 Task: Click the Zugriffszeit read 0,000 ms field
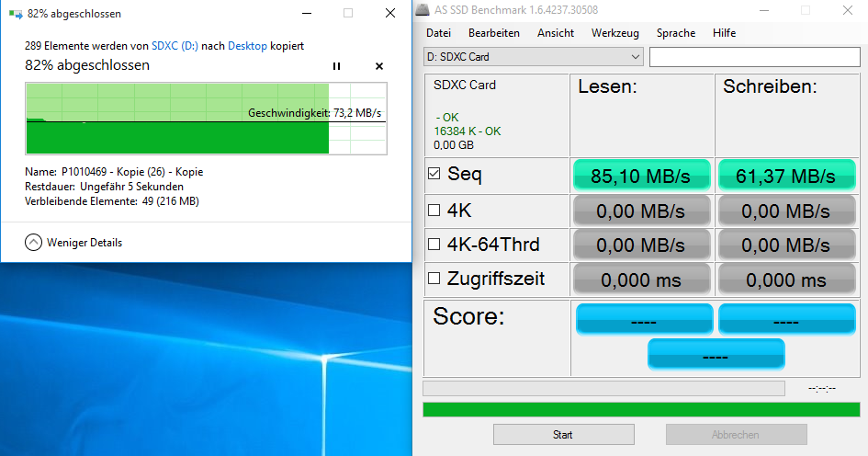(641, 279)
